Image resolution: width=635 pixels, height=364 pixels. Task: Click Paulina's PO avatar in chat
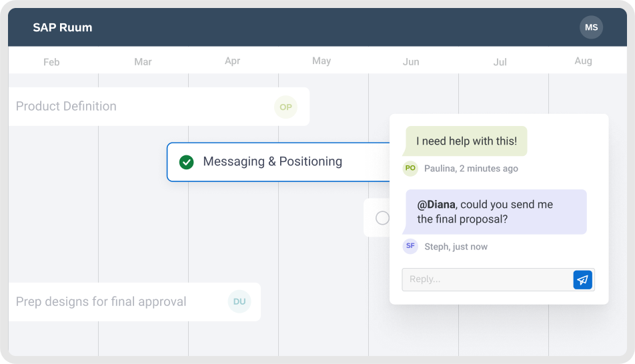pyautogui.click(x=410, y=169)
